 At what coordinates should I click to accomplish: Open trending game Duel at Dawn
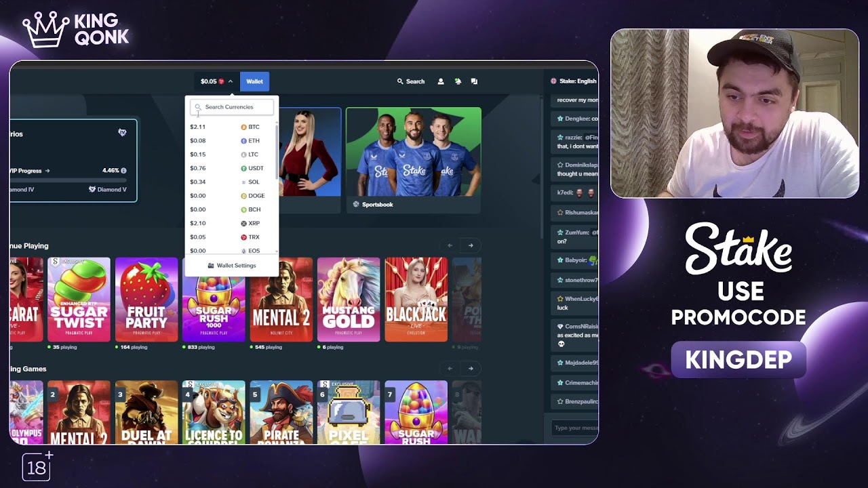click(146, 412)
